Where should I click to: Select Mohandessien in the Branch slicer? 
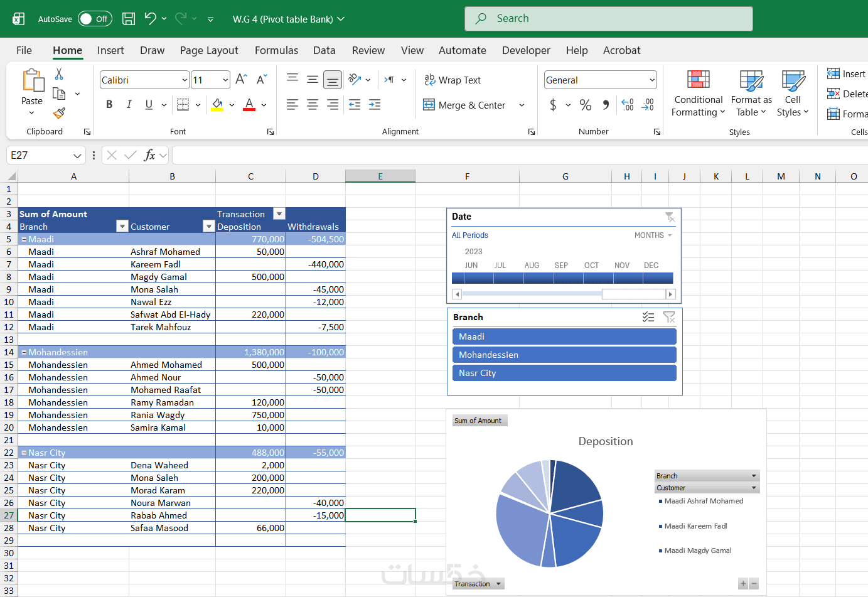[564, 355]
